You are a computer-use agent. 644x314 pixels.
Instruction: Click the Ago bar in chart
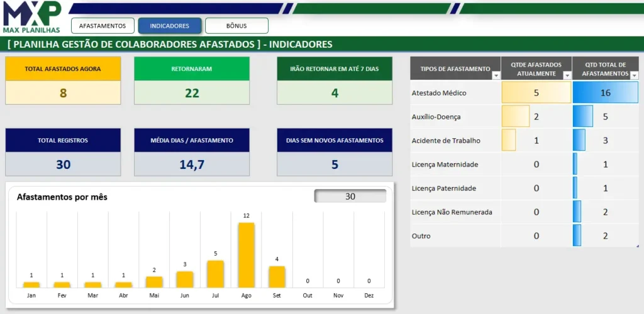click(247, 255)
